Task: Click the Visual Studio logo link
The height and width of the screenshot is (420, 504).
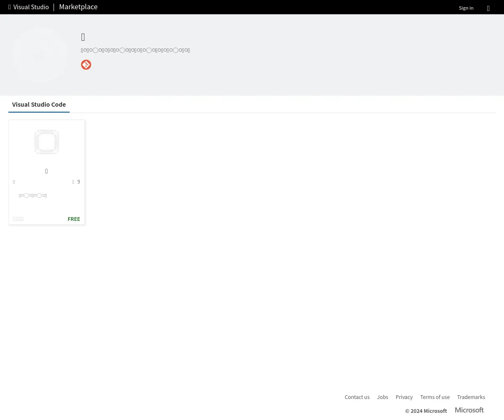Action: [29, 7]
